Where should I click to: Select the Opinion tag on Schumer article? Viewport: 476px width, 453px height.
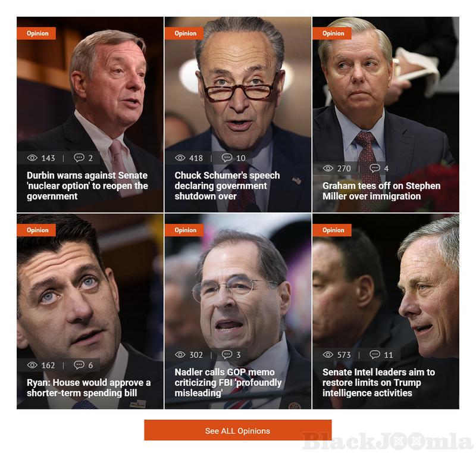tap(184, 33)
